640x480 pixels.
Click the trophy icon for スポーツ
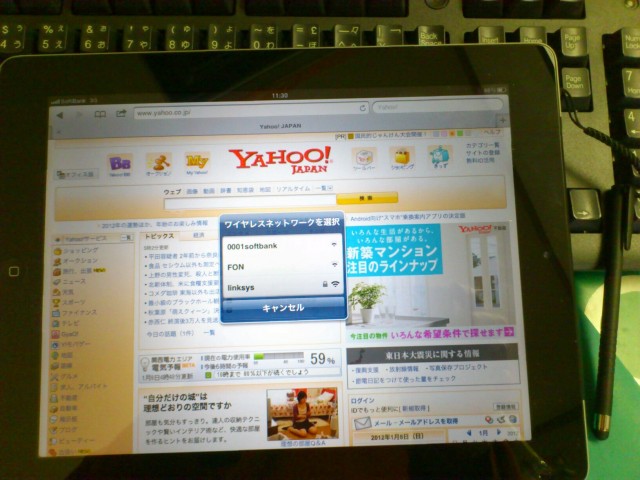point(56,303)
